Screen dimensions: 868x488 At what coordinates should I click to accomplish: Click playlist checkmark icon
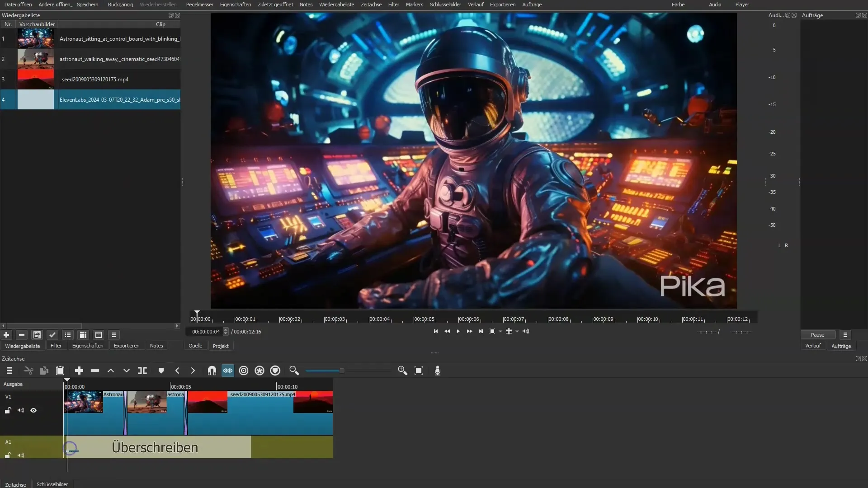52,335
